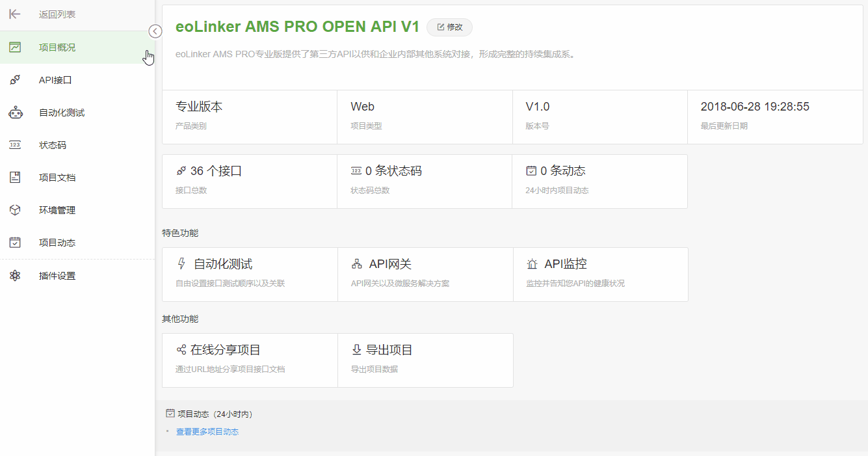Select 环境管理 in the sidebar
This screenshot has width=868, height=456.
click(77, 210)
